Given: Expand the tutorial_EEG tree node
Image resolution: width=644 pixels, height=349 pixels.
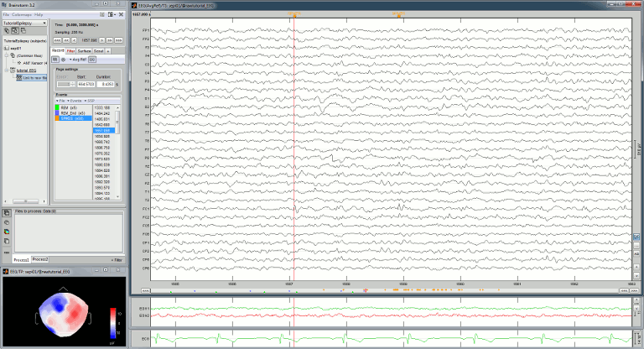Looking at the screenshot, I should click(x=5, y=70).
